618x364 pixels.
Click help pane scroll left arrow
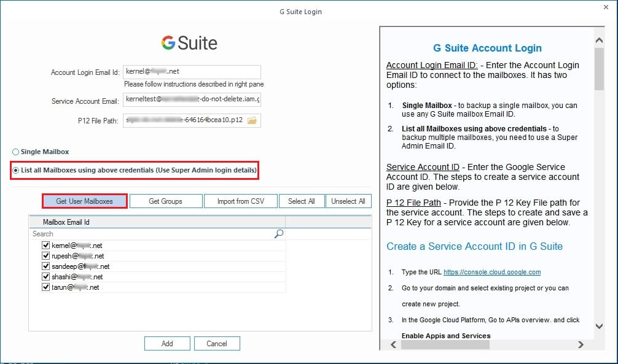(393, 345)
